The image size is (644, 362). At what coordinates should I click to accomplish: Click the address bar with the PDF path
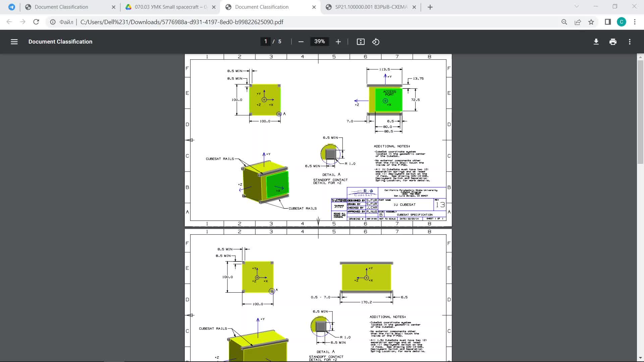[x=182, y=22]
